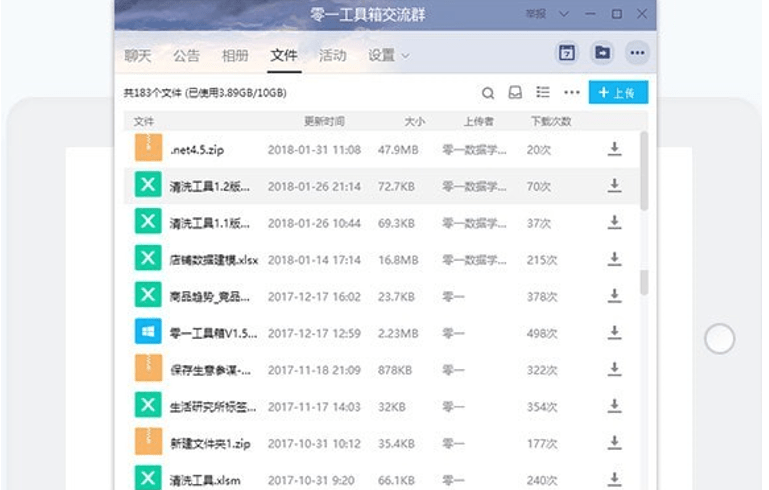Screen dimensions: 769x490
Task: Open the 活动 tab
Action: [333, 55]
